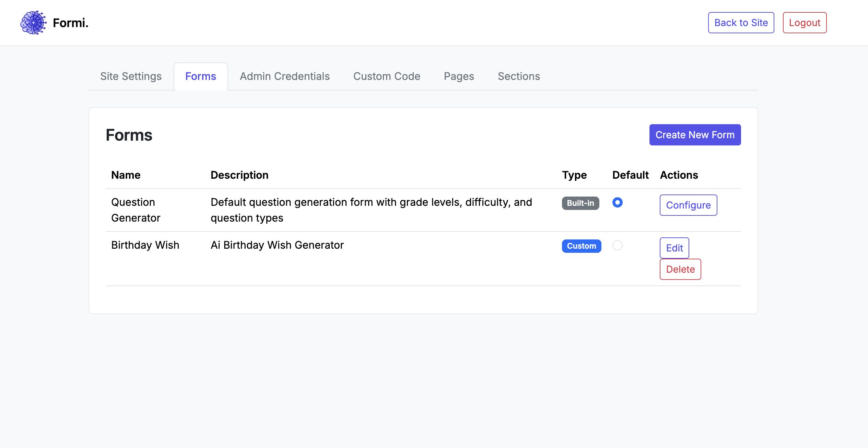Open the Admin Credentials tab
This screenshot has width=868, height=448.
[284, 76]
